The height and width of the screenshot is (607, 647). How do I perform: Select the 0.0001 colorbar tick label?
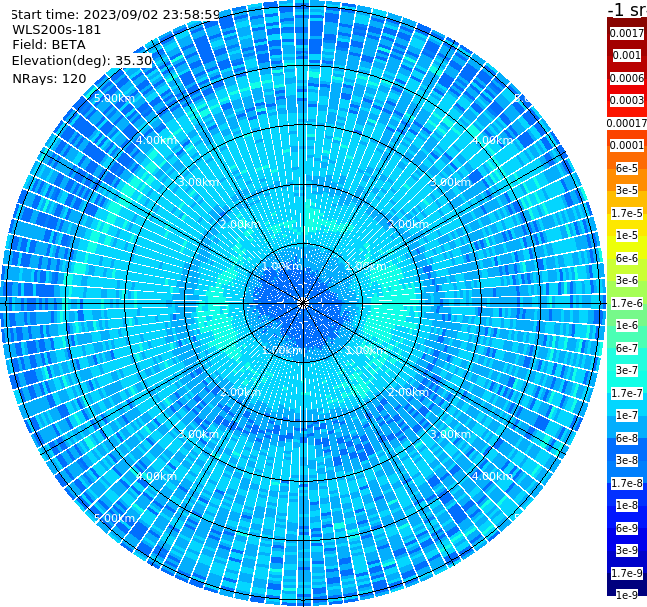click(627, 145)
